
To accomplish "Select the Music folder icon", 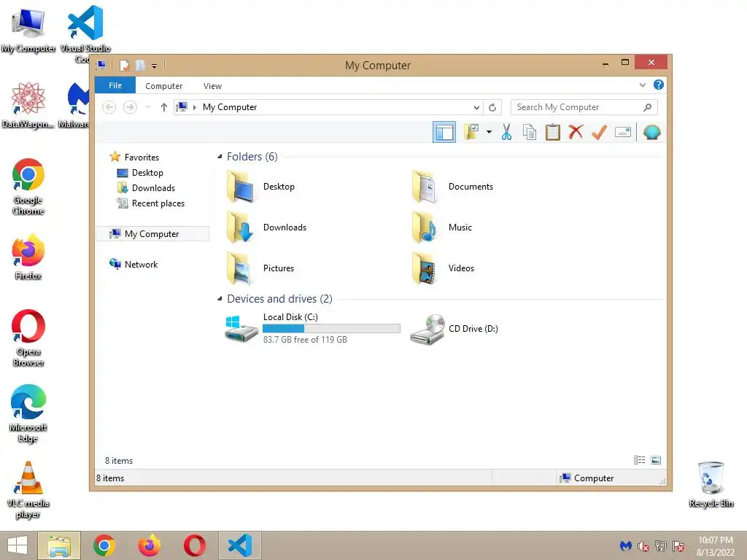I will [425, 227].
